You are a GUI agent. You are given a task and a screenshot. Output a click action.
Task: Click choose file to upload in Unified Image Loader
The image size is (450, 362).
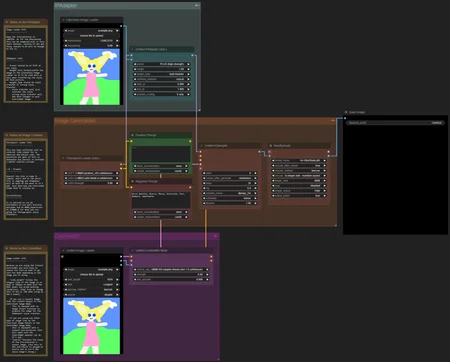pos(91,274)
